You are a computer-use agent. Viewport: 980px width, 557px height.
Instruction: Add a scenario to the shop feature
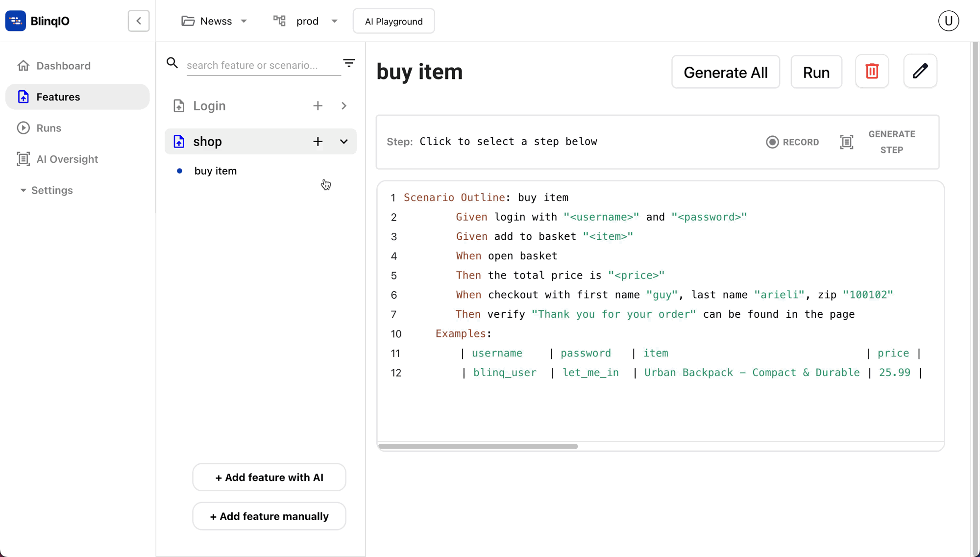coord(318,142)
